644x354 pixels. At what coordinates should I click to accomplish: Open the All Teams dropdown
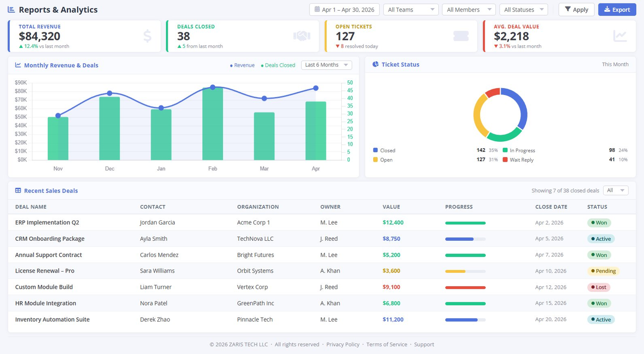point(411,10)
